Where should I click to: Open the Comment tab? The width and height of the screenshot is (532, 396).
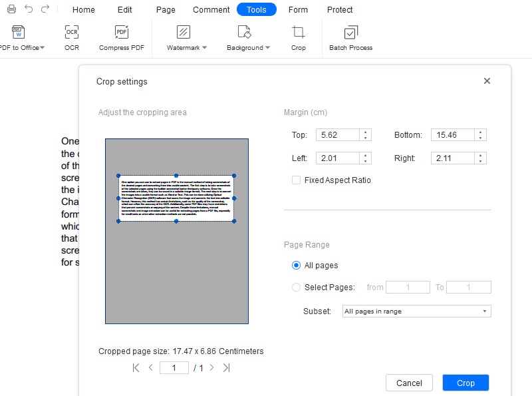click(211, 9)
